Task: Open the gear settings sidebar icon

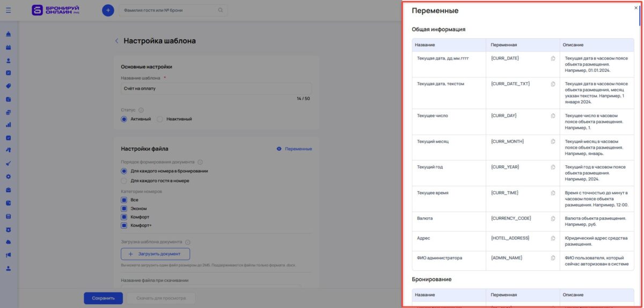Action: coord(9,177)
